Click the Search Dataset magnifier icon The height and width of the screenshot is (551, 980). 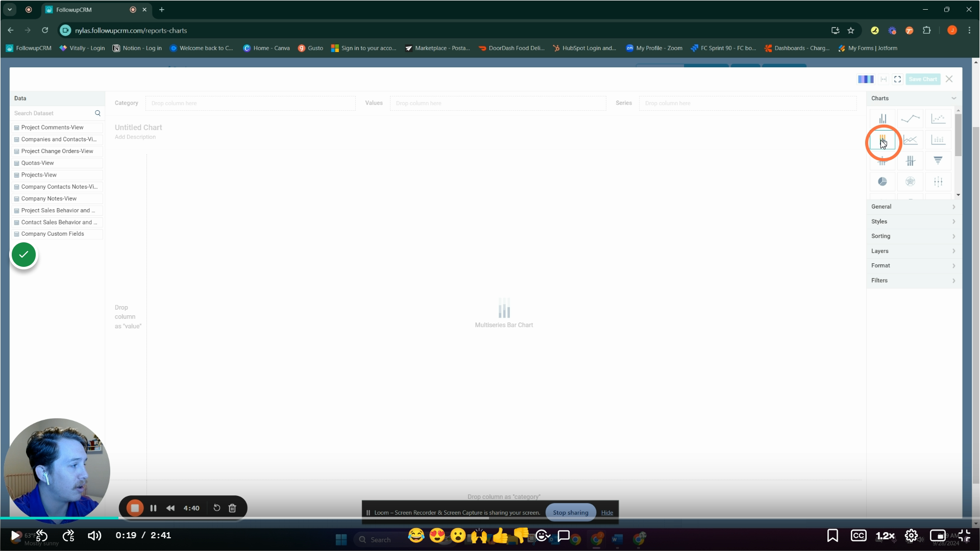coord(97,113)
